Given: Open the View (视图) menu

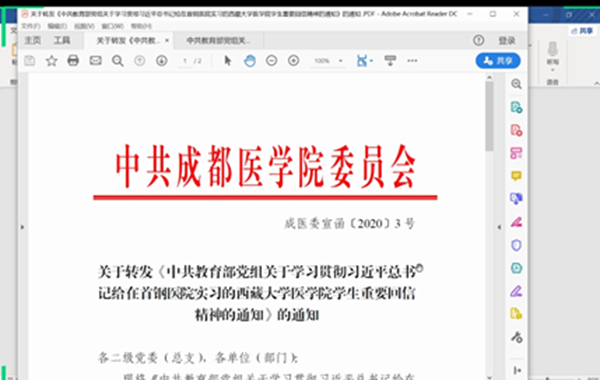Looking at the screenshot, I should [84, 26].
